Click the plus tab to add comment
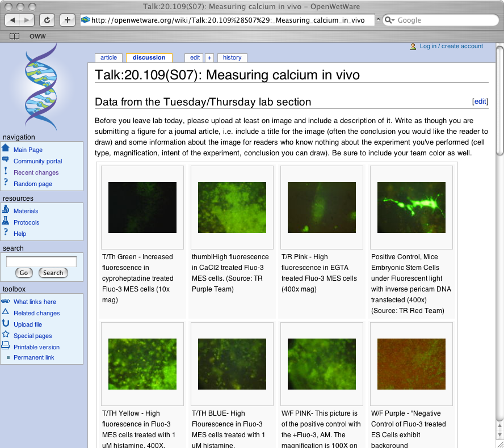The width and height of the screenshot is (504, 448). pos(209,58)
